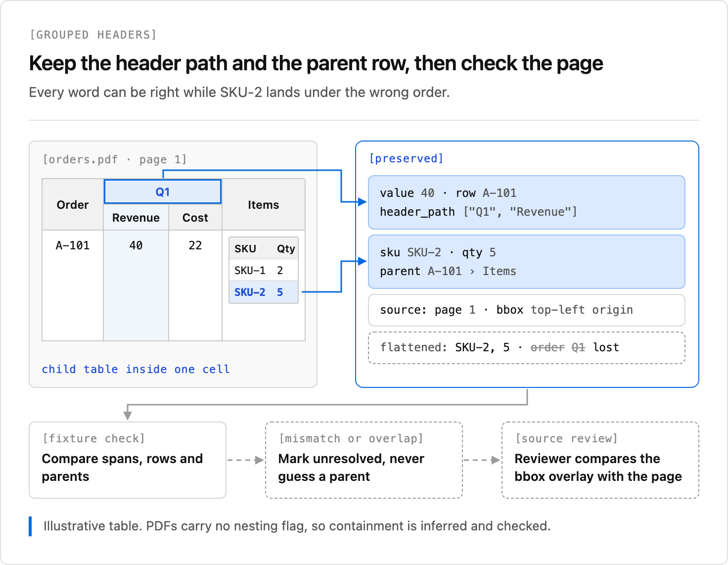Viewport: 728px width, 565px height.
Task: Click the dashed "flattened: SKU-2, 5" card
Action: pyautogui.click(x=527, y=348)
